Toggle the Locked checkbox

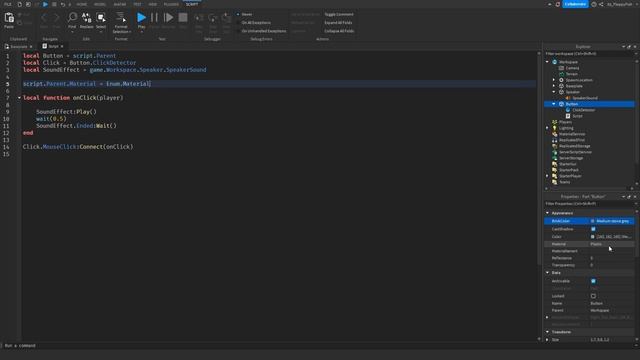[x=593, y=296]
